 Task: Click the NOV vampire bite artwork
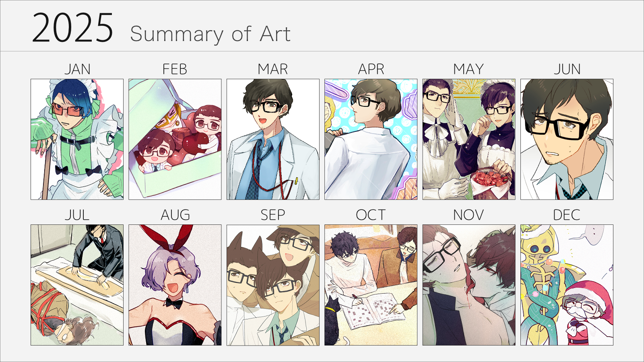pyautogui.click(x=469, y=285)
